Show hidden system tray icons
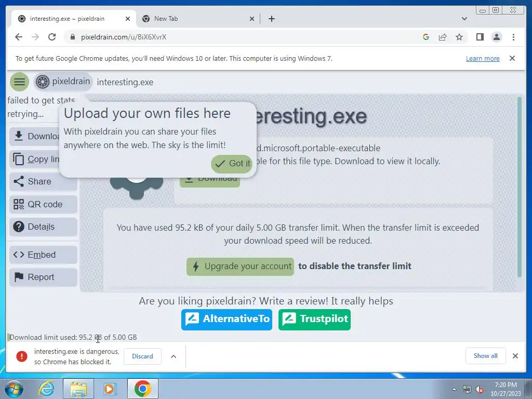This screenshot has width=532, height=399. click(x=454, y=389)
